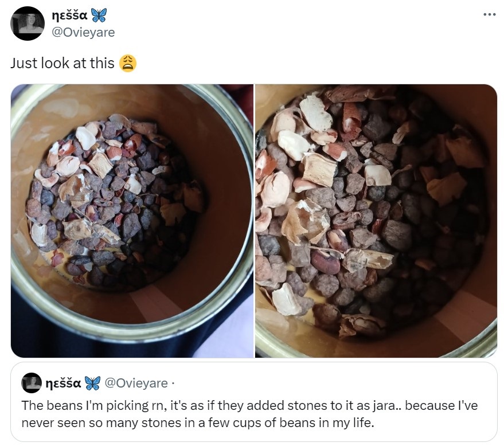Click the top display name ηεššα
The width and height of the screenshot is (504, 446).
(70, 15)
